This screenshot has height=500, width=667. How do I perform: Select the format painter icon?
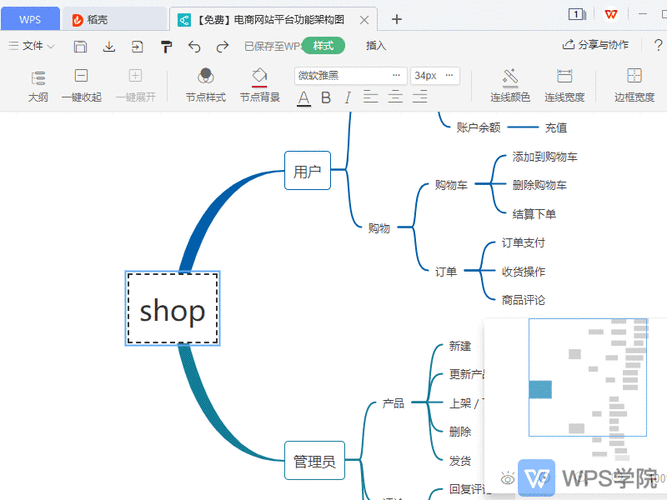tap(166, 46)
